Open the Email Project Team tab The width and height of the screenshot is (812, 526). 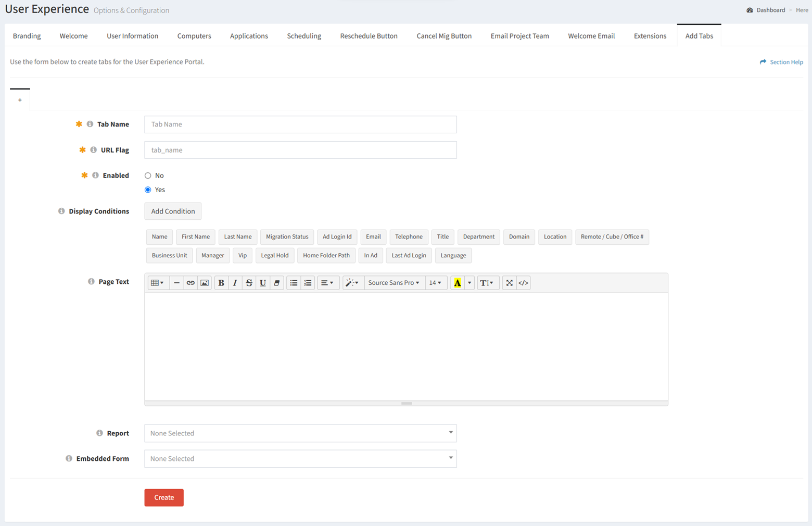[x=520, y=36]
